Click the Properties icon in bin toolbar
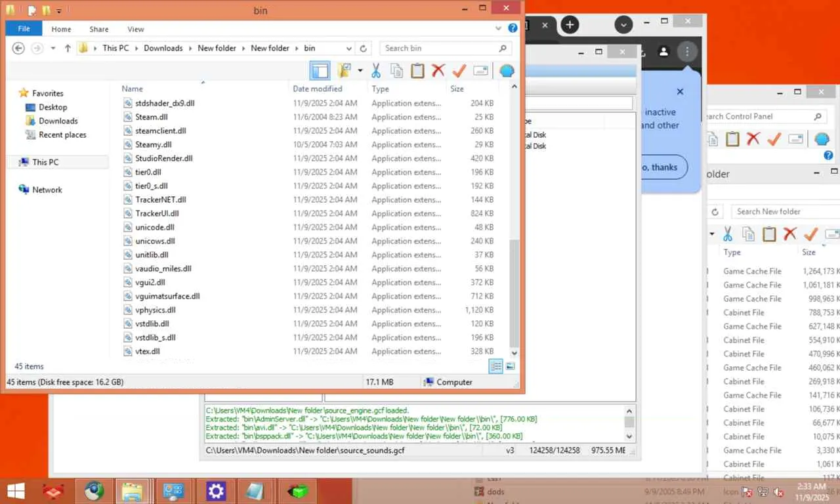Viewport: 840px width, 504px height. click(x=480, y=70)
